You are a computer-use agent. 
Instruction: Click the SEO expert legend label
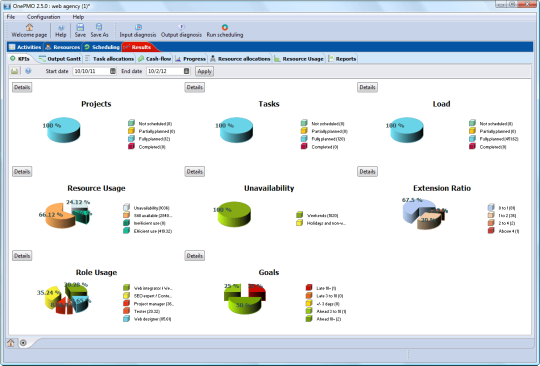click(153, 296)
